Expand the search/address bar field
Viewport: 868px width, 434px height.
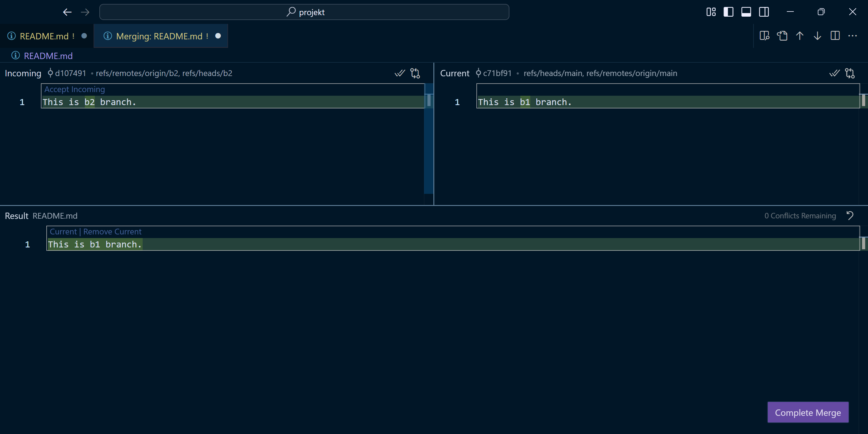[x=303, y=12]
